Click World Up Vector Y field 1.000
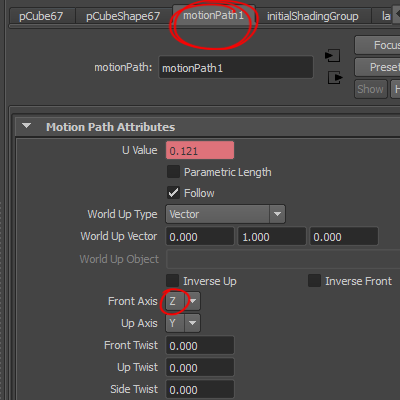 pos(272,236)
